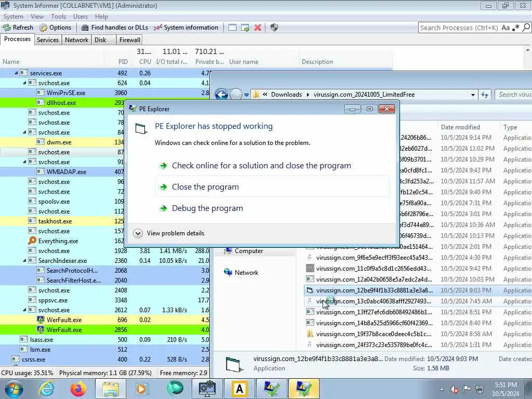Screen dimensions: 532x399
Task: Collapse the services.exe tree node
Action: coord(16,73)
